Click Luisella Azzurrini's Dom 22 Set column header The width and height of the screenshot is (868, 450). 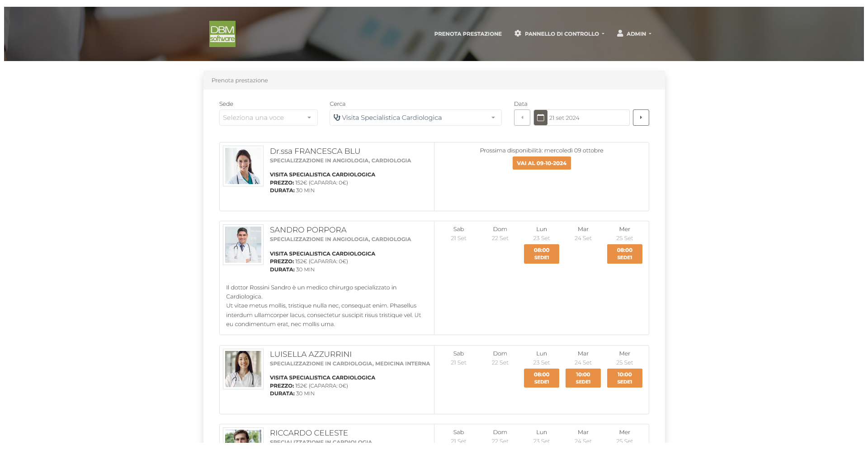[x=500, y=358]
